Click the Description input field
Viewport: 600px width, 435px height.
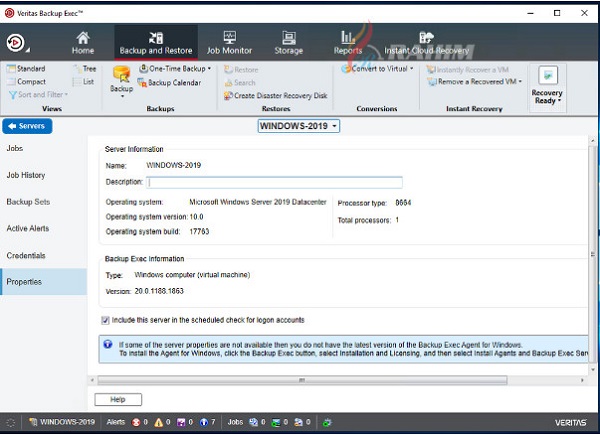click(274, 182)
